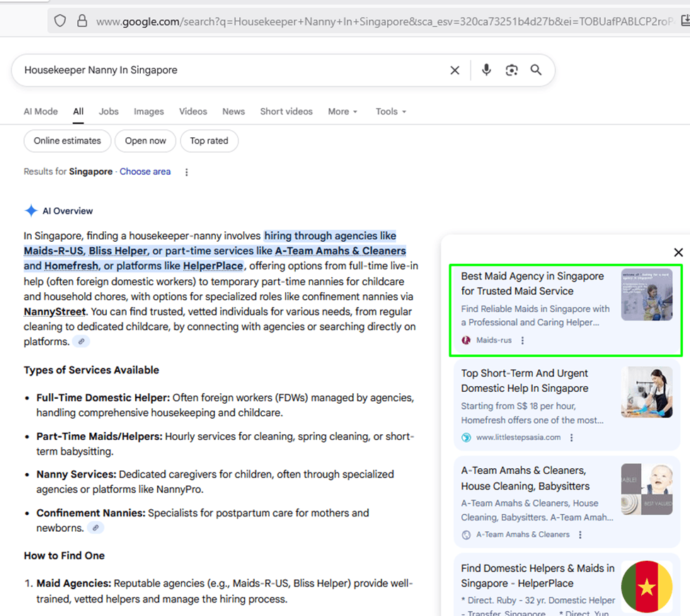Expand the Tools dropdown

point(391,112)
